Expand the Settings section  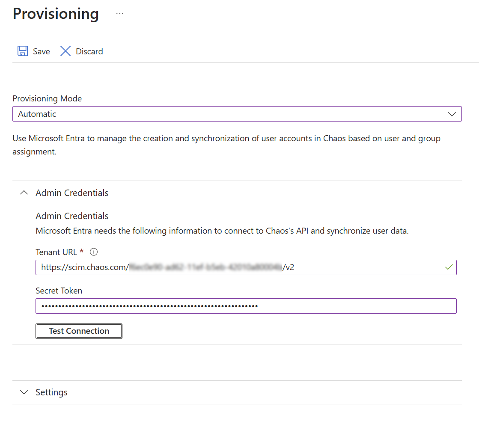click(24, 392)
